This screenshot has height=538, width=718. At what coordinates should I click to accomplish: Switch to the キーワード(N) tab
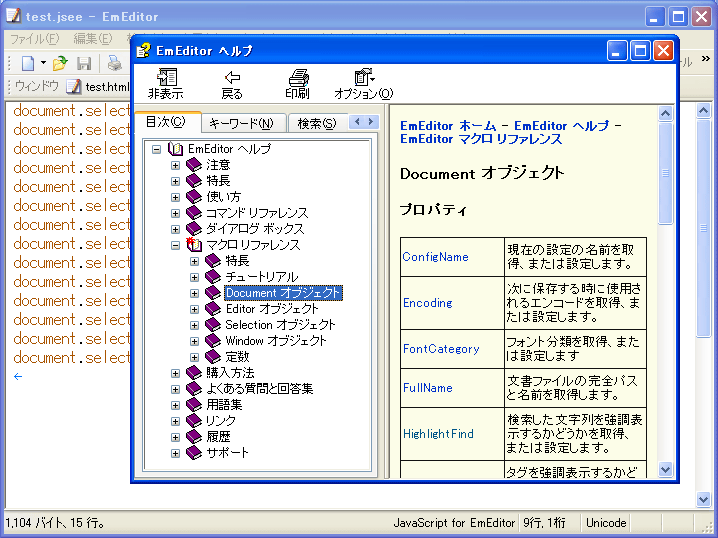(243, 123)
